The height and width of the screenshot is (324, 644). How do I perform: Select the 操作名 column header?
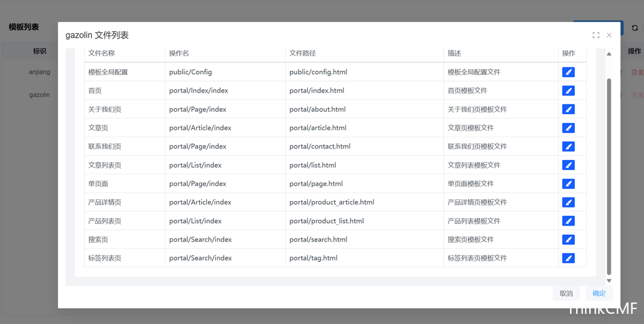tap(179, 53)
